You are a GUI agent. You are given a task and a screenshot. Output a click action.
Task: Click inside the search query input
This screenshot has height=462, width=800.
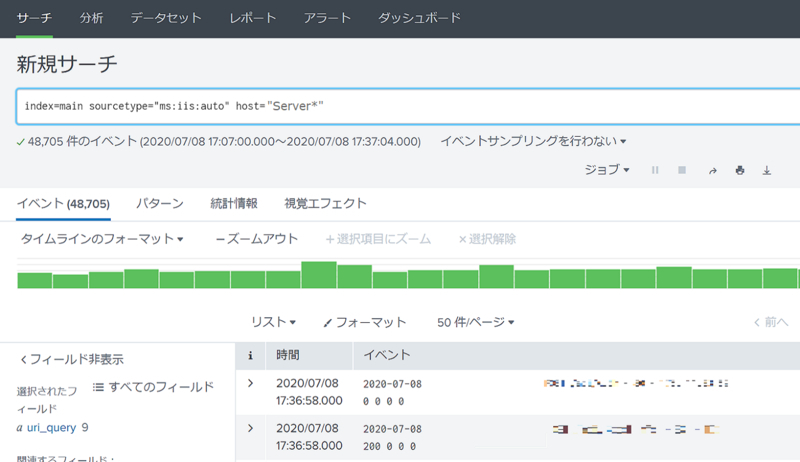(x=408, y=106)
